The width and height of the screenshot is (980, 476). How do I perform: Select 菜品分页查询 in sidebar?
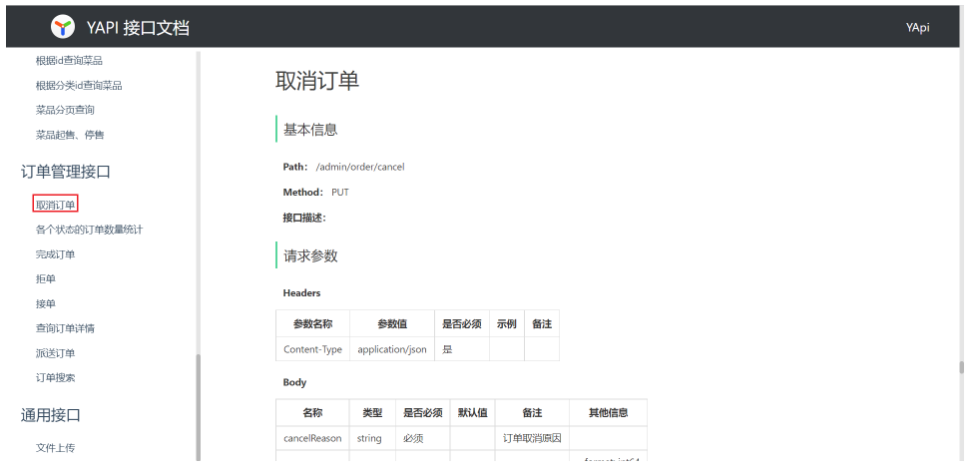click(65, 110)
